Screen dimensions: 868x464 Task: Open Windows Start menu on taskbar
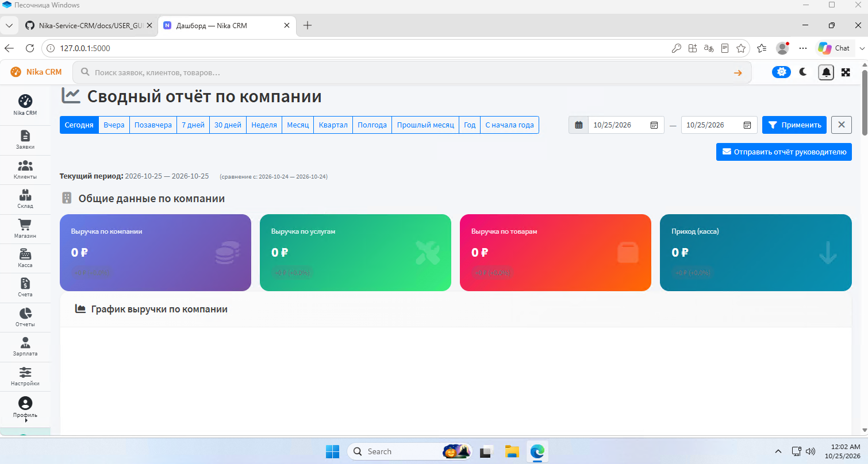(332, 451)
